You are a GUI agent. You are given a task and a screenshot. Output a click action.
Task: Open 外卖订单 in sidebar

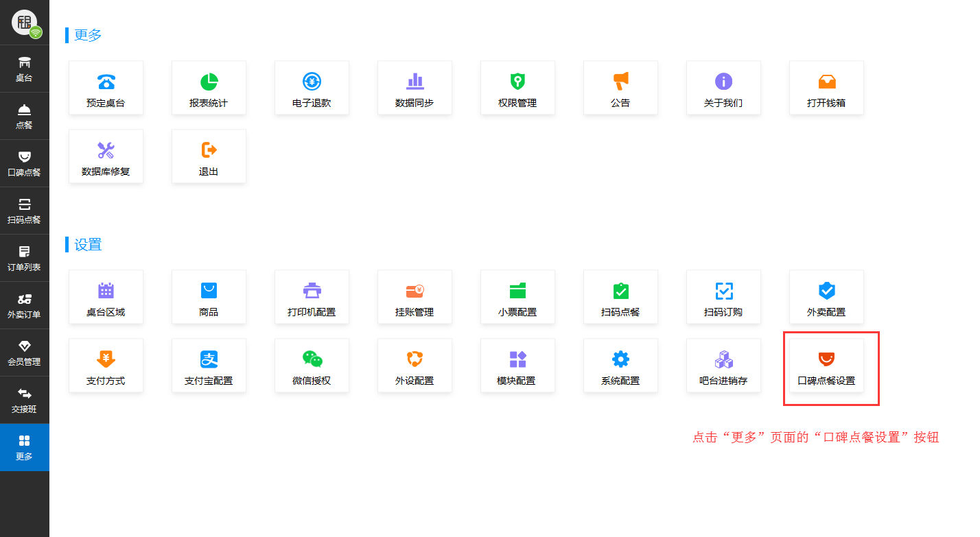[x=24, y=305]
